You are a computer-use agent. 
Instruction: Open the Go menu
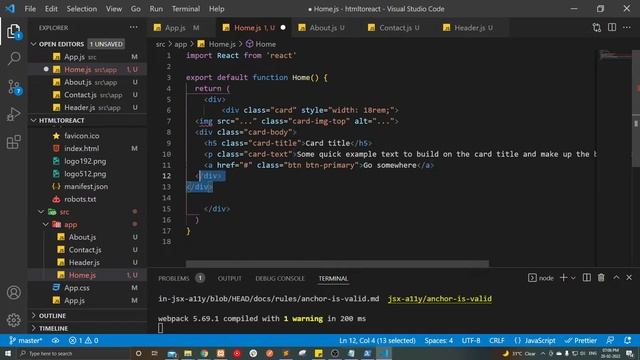click(x=136, y=9)
